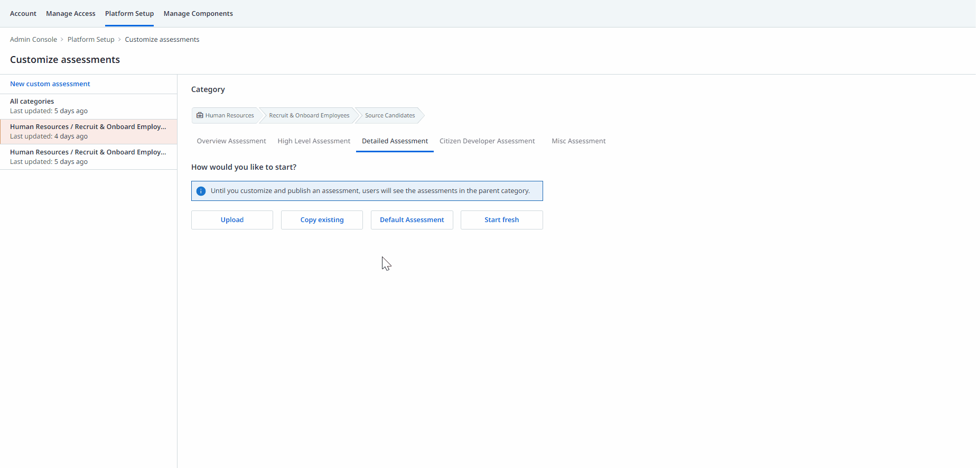The width and height of the screenshot is (980, 468).
Task: Switch to the Overview Assessment tab
Action: tap(231, 141)
